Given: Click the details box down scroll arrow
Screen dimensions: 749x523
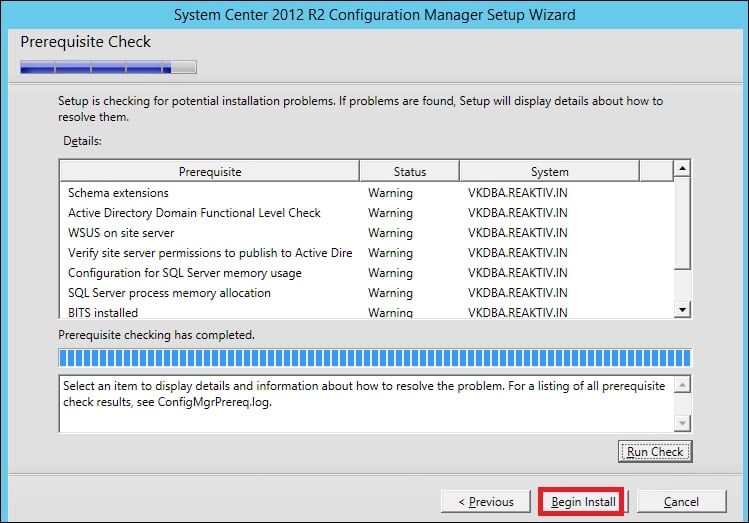Looking at the screenshot, I should 682,423.
